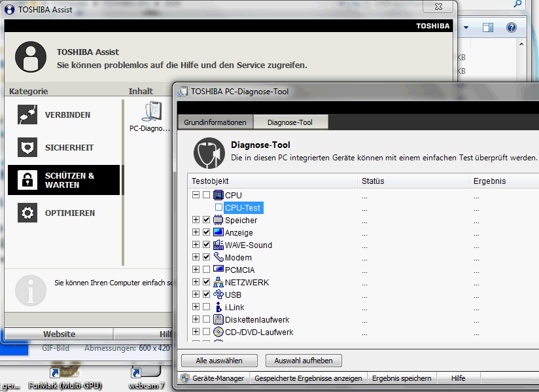Switch to the Grundinformationen tab
This screenshot has width=539, height=392.
point(215,122)
